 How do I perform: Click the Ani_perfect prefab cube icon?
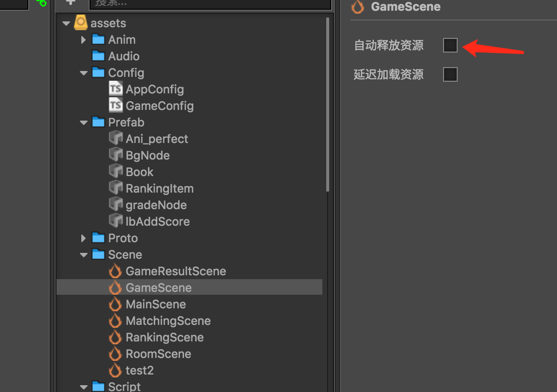[x=115, y=139]
